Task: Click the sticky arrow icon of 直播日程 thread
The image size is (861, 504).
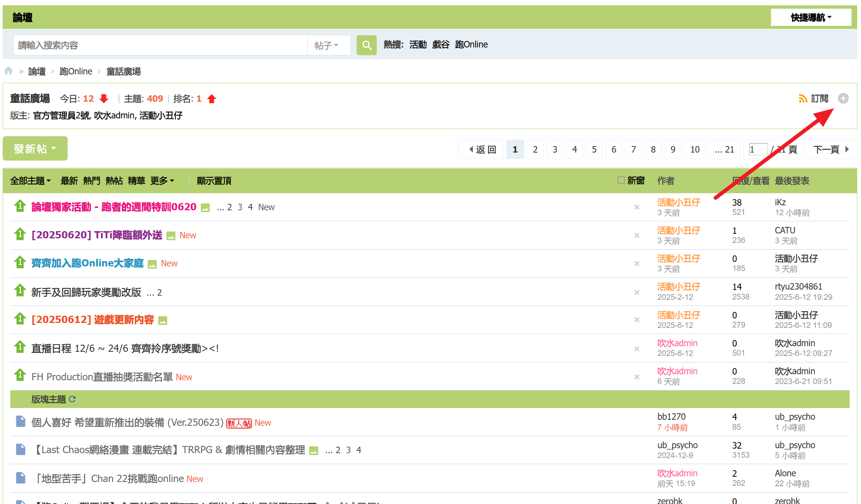Action: [20, 347]
